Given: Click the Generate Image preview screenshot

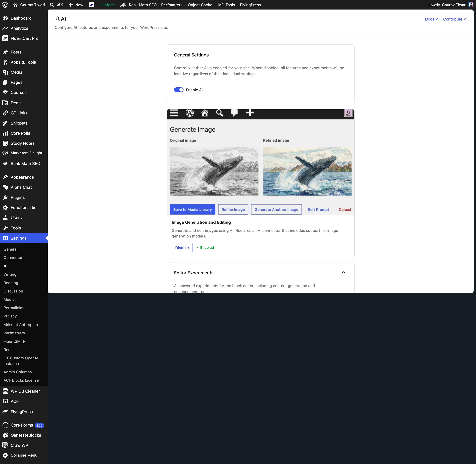Looking at the screenshot, I should click(x=260, y=162).
